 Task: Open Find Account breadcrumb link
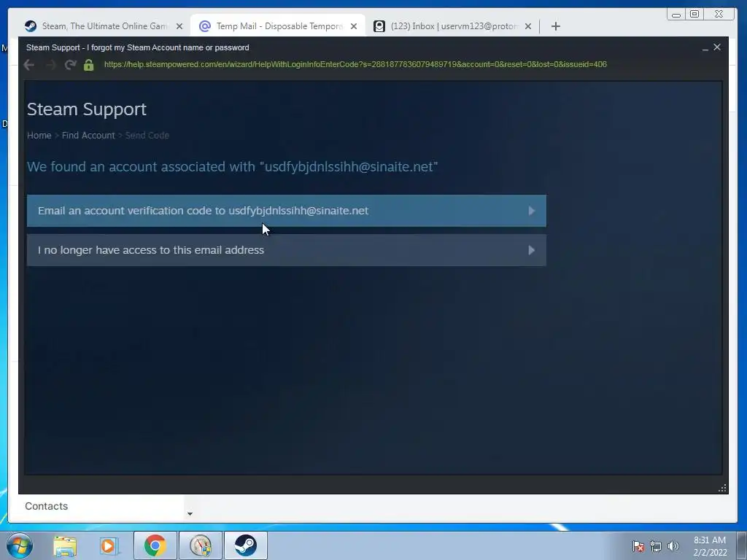pyautogui.click(x=88, y=135)
